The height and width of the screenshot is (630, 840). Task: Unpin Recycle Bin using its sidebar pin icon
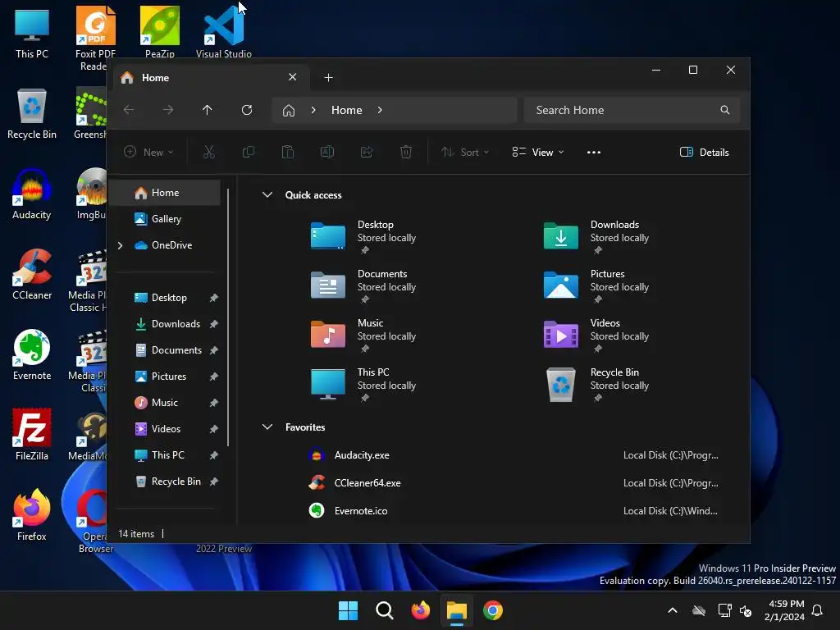pyautogui.click(x=214, y=482)
